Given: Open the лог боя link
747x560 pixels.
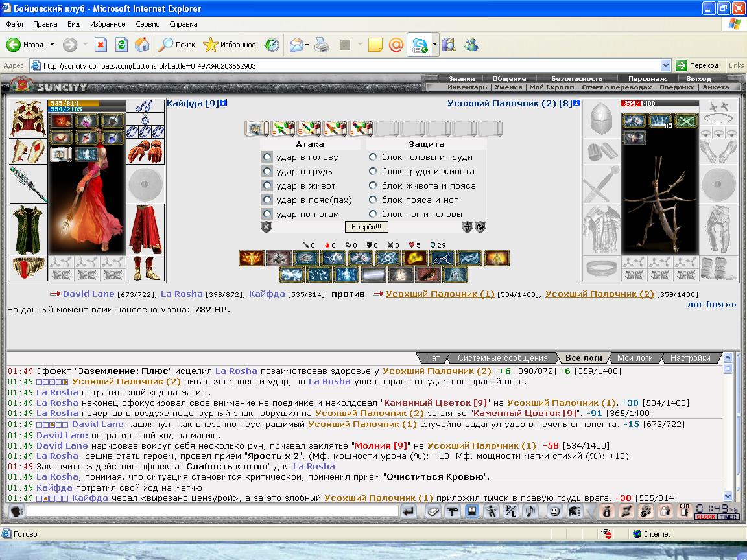Looking at the screenshot, I should tap(712, 304).
